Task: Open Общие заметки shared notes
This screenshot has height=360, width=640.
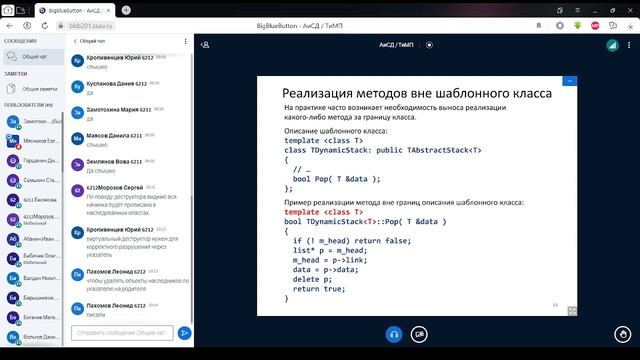Action: click(x=33, y=89)
